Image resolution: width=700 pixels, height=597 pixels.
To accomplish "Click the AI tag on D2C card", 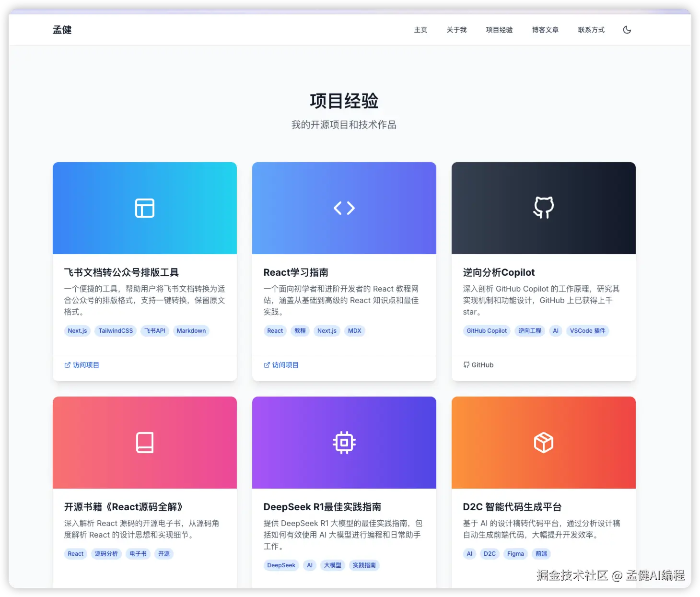I will (x=470, y=554).
